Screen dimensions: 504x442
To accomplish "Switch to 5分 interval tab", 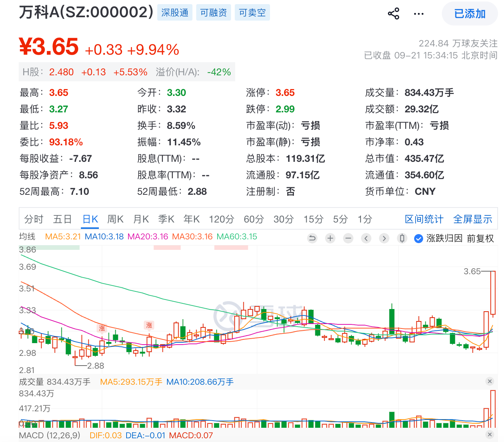I will point(340,219).
